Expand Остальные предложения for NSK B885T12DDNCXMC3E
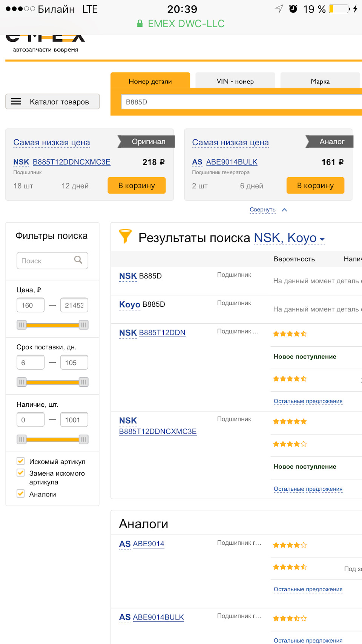The width and height of the screenshot is (362, 644). pyautogui.click(x=308, y=489)
